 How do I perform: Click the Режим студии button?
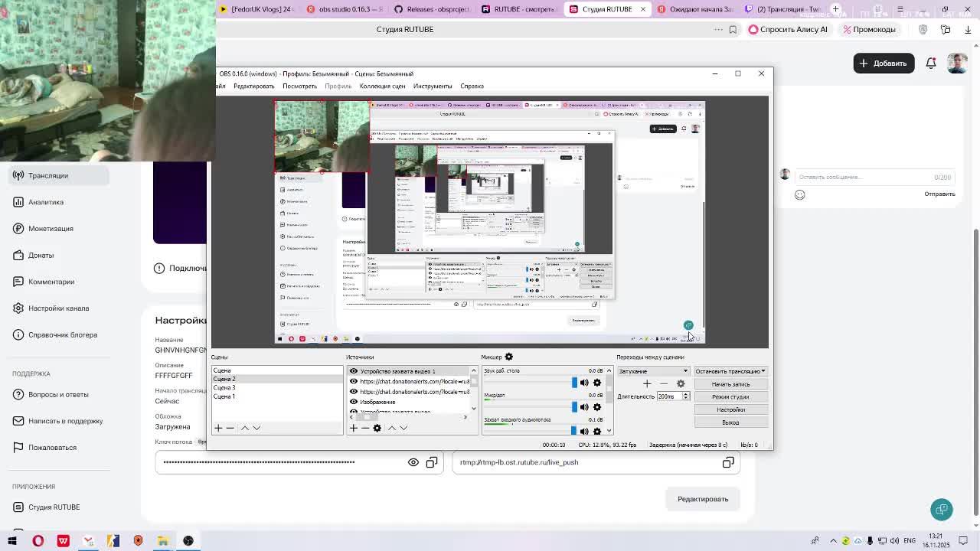[x=730, y=397]
